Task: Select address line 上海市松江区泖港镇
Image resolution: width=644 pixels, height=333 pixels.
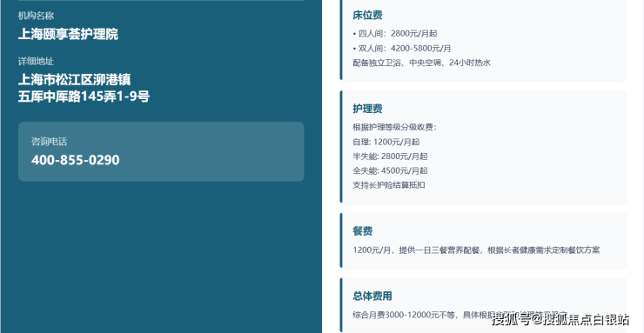Action: (74, 80)
